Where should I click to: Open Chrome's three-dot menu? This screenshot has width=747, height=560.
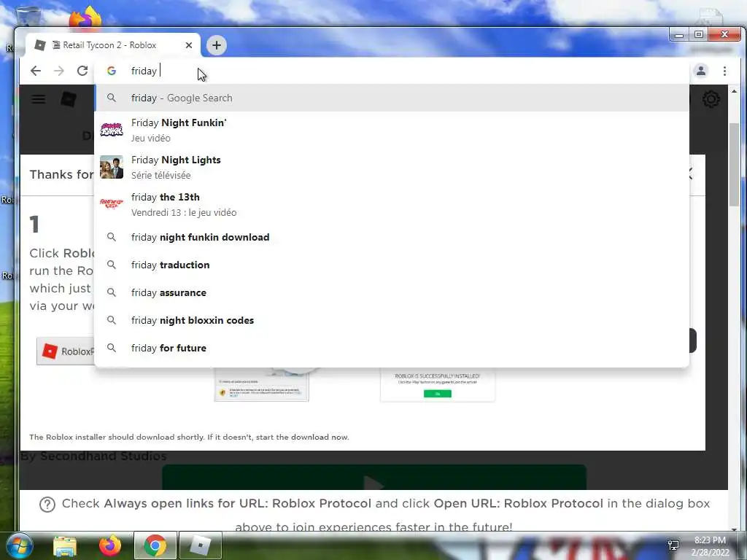(724, 71)
